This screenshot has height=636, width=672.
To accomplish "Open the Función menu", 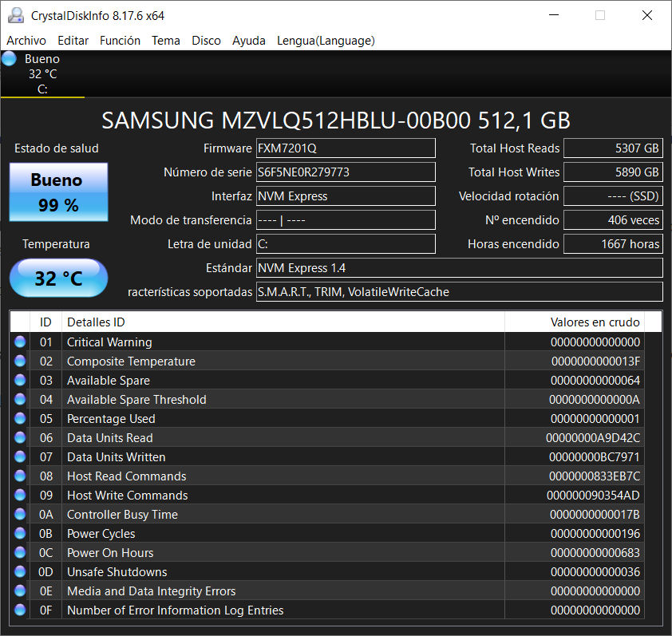I will pyautogui.click(x=120, y=40).
